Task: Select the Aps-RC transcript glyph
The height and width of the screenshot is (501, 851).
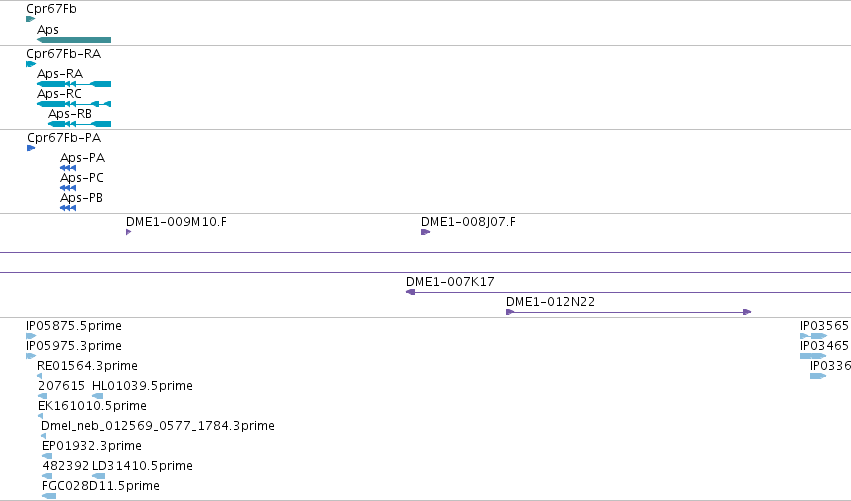Action: [74, 104]
